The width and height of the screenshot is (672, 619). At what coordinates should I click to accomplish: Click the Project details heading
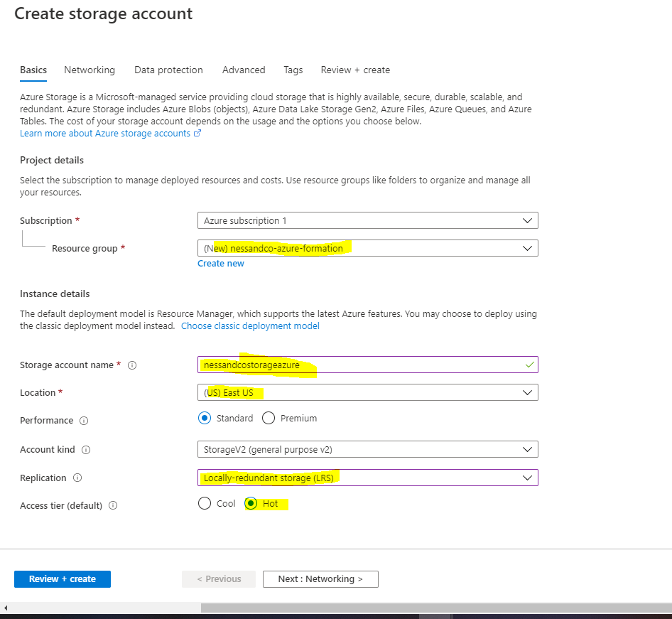pyautogui.click(x=52, y=161)
